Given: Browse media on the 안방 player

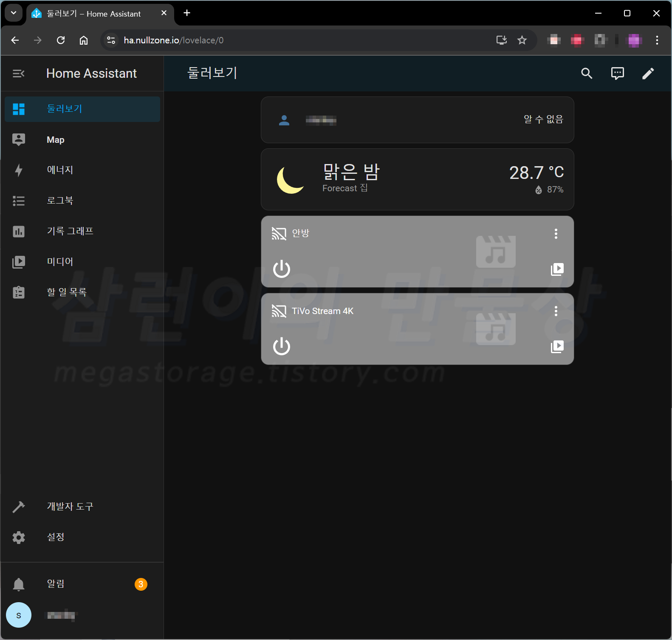Looking at the screenshot, I should tap(557, 269).
